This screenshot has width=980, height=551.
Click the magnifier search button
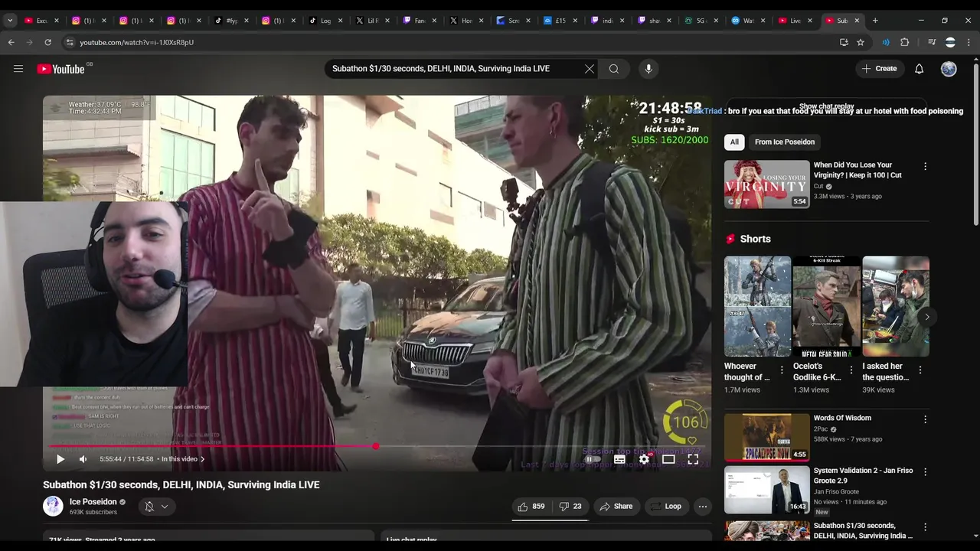point(614,69)
